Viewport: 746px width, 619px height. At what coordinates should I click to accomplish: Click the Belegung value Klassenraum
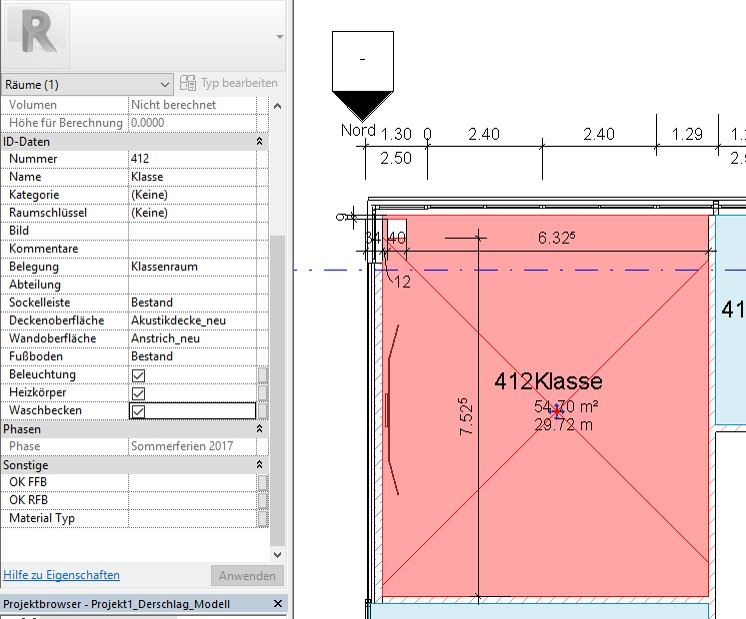192,267
